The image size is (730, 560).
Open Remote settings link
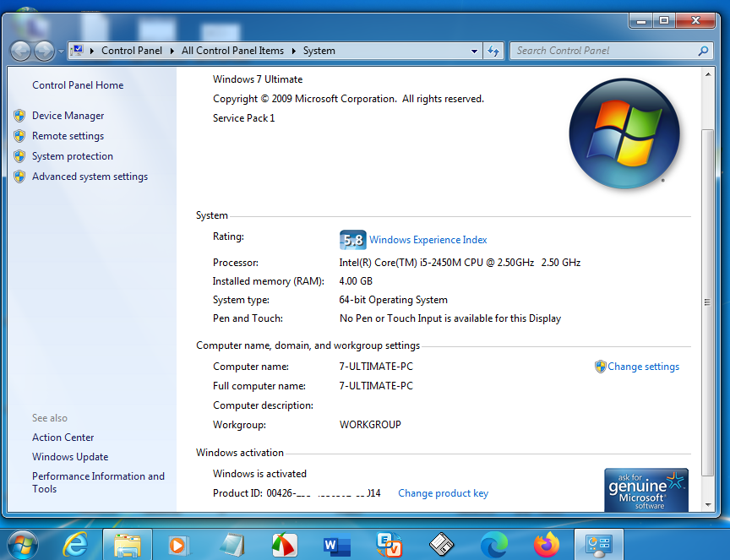click(68, 136)
